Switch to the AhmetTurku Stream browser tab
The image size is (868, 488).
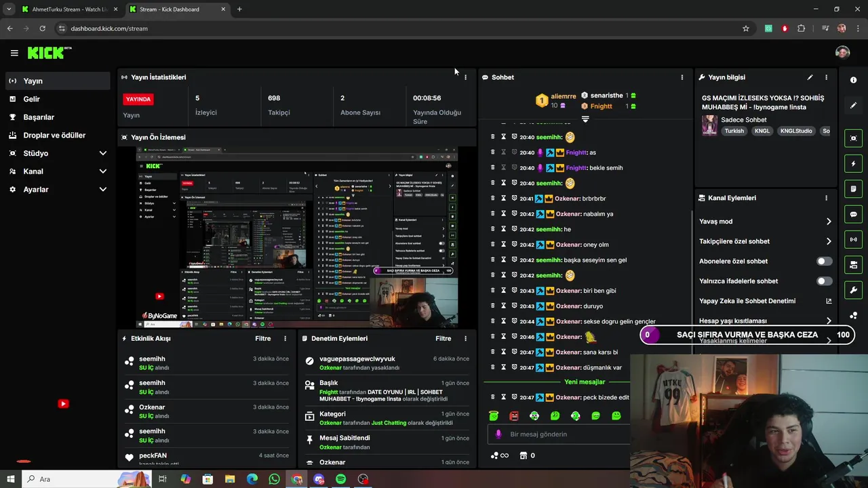coord(70,9)
